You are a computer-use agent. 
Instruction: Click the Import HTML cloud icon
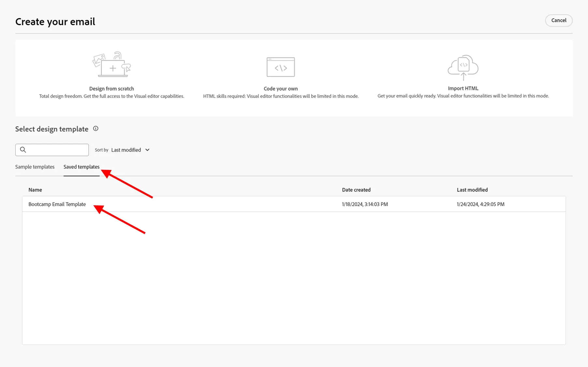tap(463, 68)
